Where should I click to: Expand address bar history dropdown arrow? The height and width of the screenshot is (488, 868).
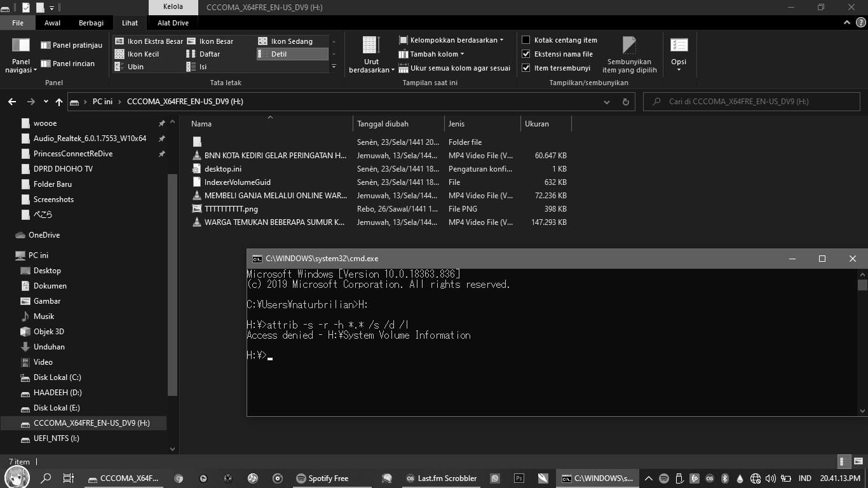point(607,102)
